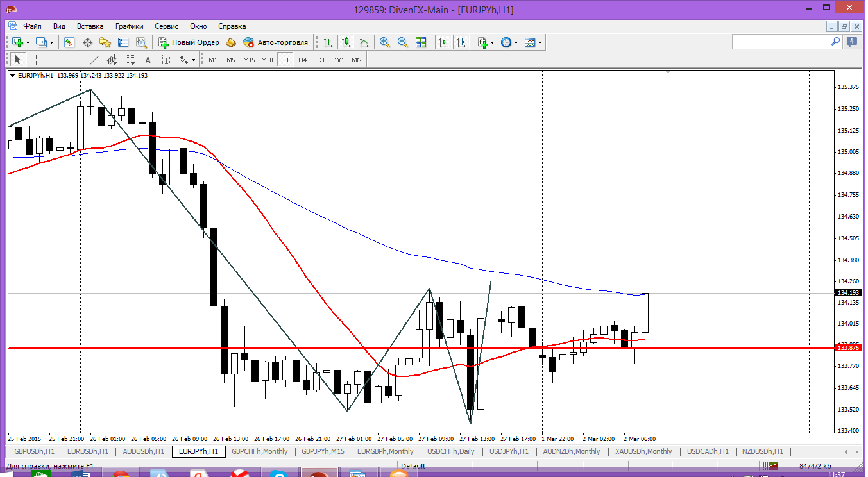Click the Profiles icon in toolbar
868x477 pixels.
tap(42, 42)
